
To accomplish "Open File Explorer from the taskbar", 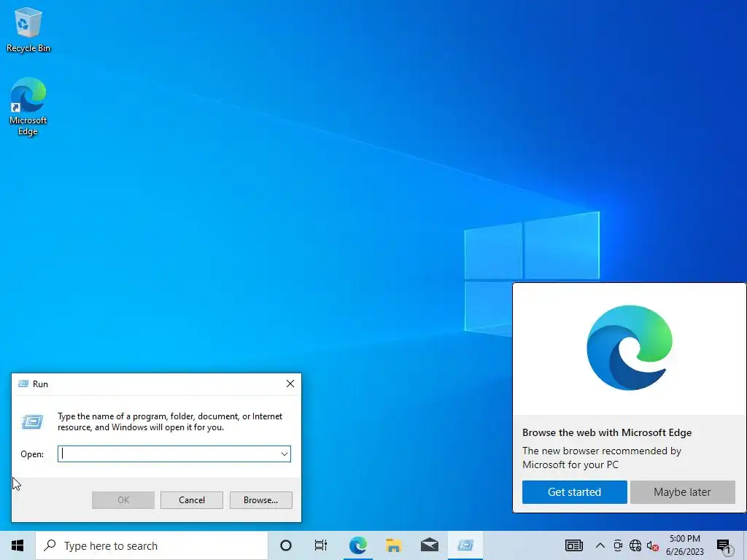I will pyautogui.click(x=393, y=545).
